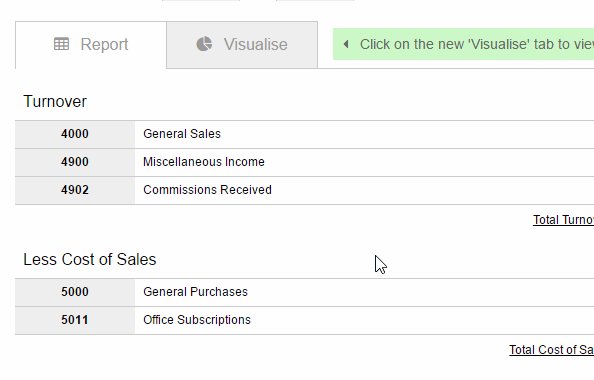Open the Visualise tab
The width and height of the screenshot is (594, 380).
click(242, 45)
